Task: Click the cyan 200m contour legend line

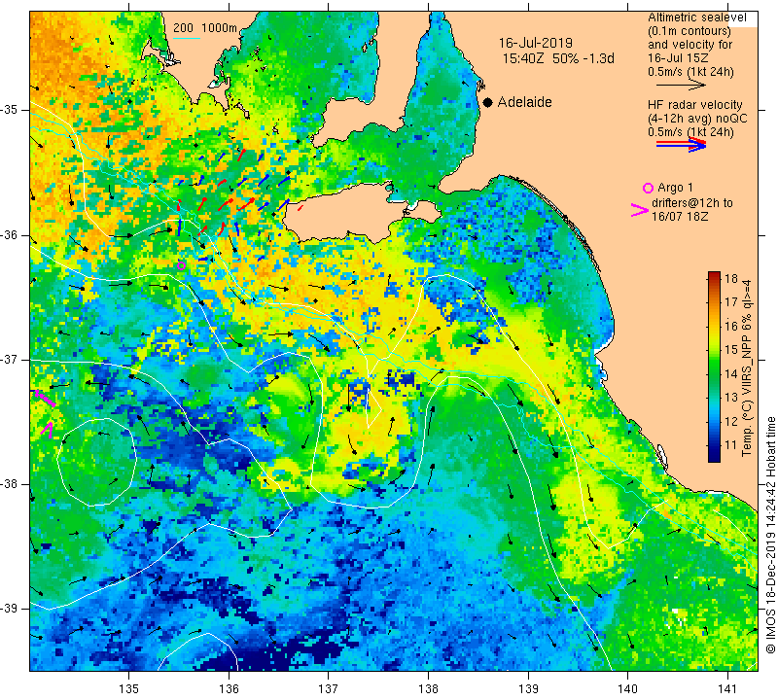Action: (x=187, y=38)
